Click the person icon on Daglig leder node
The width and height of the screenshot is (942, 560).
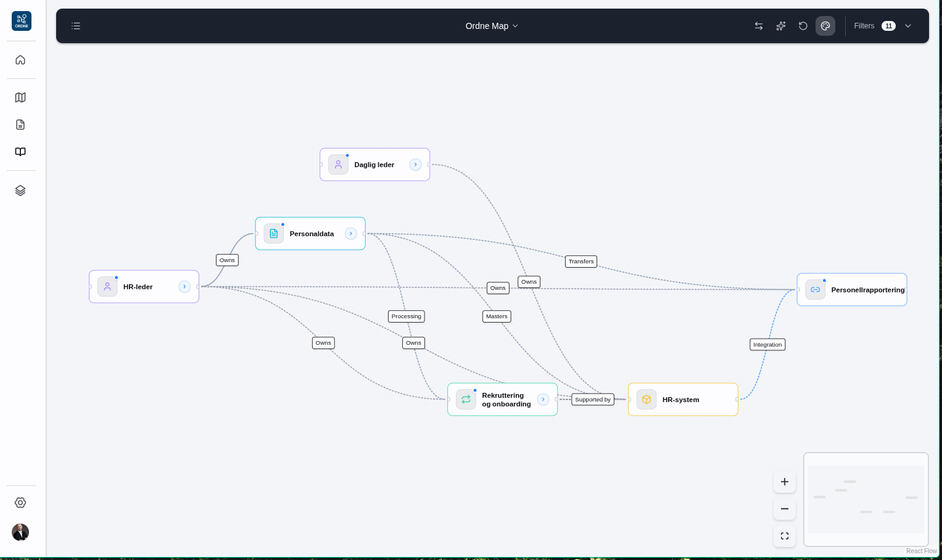tap(338, 165)
